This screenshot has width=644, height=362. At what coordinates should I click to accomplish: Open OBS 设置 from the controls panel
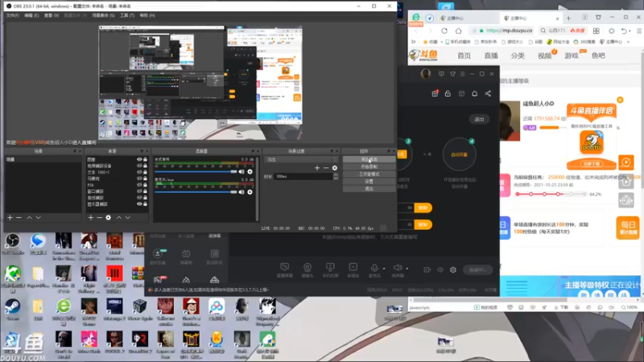coord(369,182)
